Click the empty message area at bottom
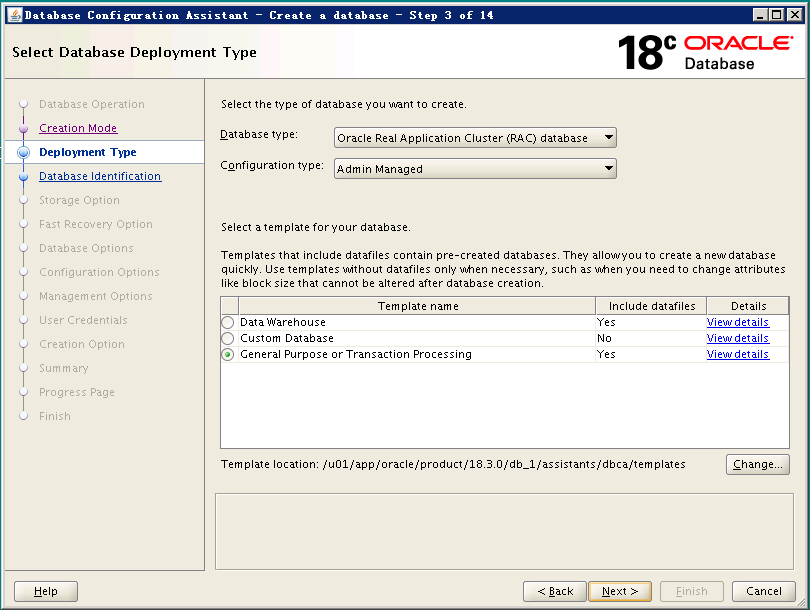The height and width of the screenshot is (610, 810). (504, 531)
